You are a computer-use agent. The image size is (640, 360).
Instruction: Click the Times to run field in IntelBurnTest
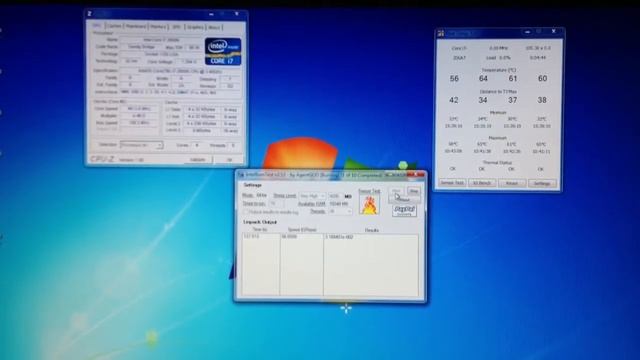(x=277, y=204)
